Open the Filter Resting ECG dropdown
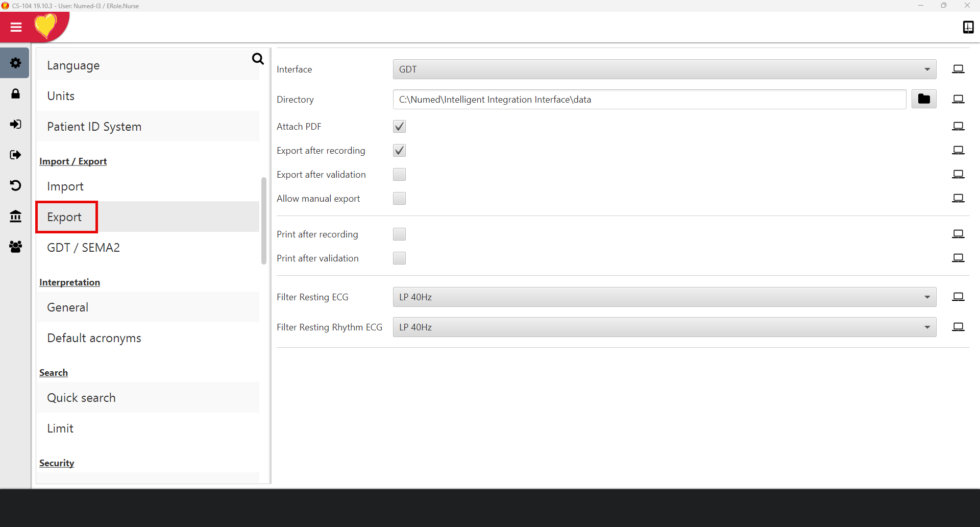Screen dimensions: 980x527 (664, 297)
